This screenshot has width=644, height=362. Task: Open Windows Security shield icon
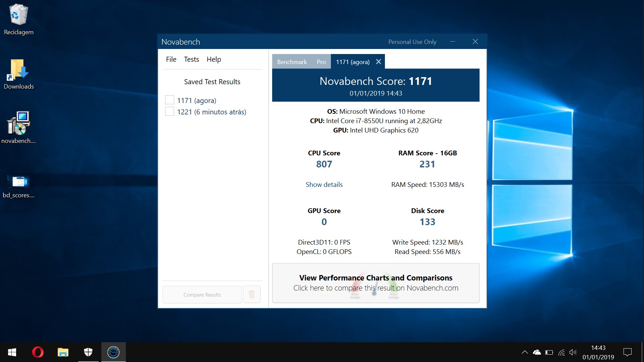(x=88, y=352)
